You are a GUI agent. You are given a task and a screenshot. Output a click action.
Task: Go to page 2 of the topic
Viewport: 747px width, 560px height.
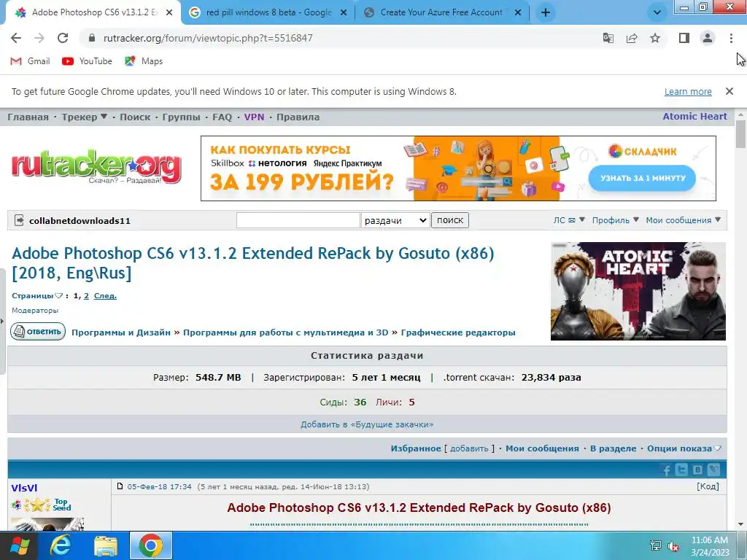[86, 296]
